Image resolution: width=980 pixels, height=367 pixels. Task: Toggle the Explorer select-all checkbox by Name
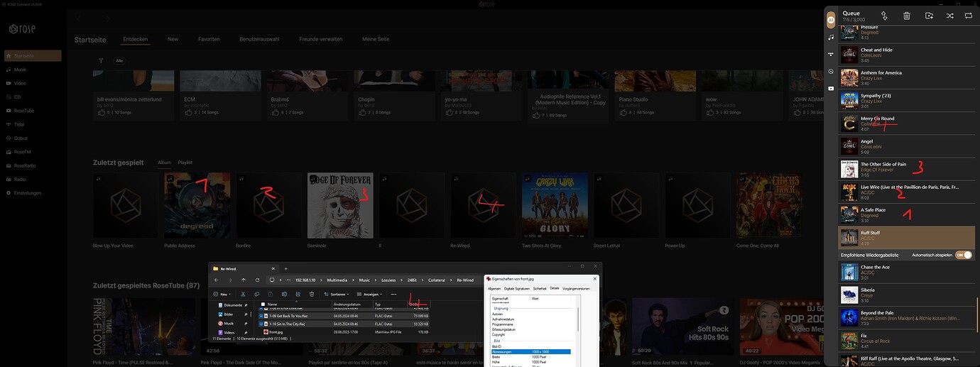pos(263,304)
